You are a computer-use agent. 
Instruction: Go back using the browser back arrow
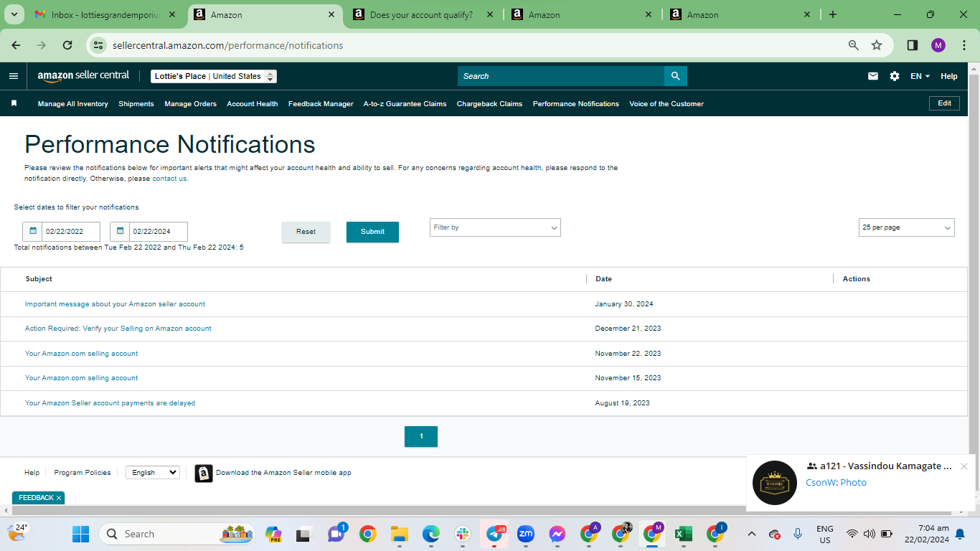coord(16,45)
